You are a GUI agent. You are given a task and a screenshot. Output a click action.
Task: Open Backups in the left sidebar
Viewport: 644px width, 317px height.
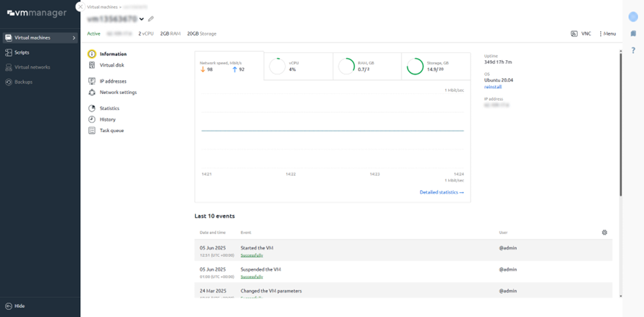click(23, 81)
